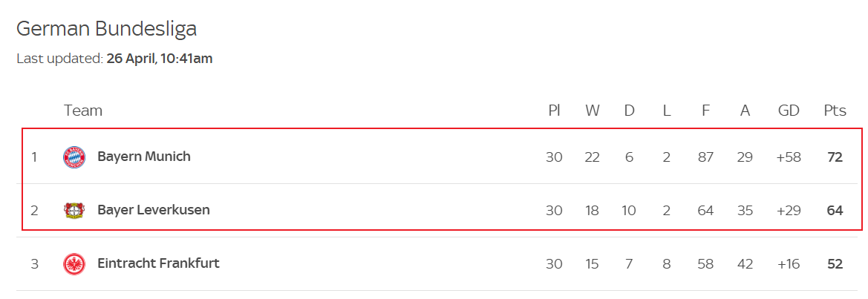868x299 pixels.
Task: Click the German Bundesliga heading
Action: (x=106, y=28)
